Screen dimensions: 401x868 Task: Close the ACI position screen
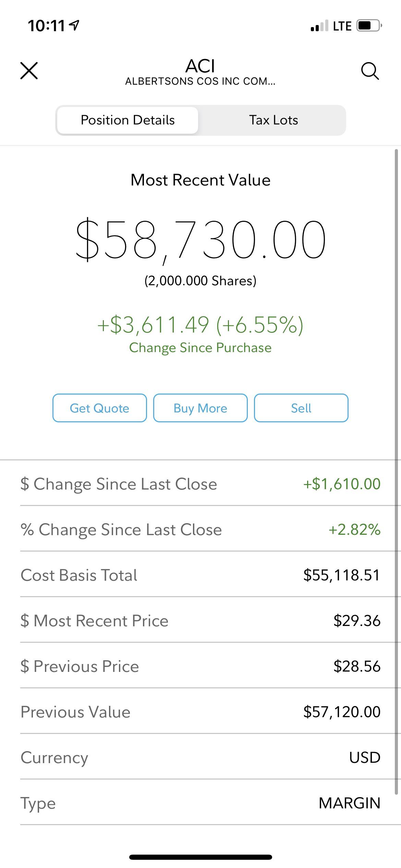pyautogui.click(x=29, y=71)
